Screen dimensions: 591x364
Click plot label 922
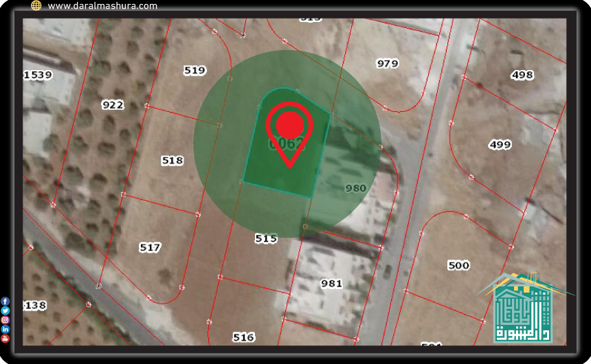113,105
